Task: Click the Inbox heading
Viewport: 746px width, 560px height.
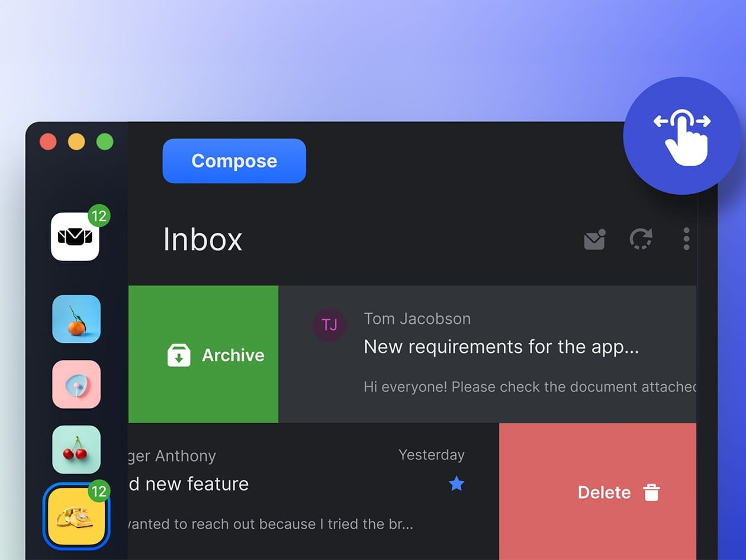Action: click(x=202, y=240)
